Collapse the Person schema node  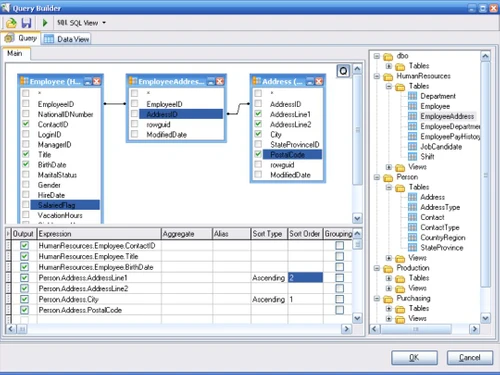coord(377,177)
